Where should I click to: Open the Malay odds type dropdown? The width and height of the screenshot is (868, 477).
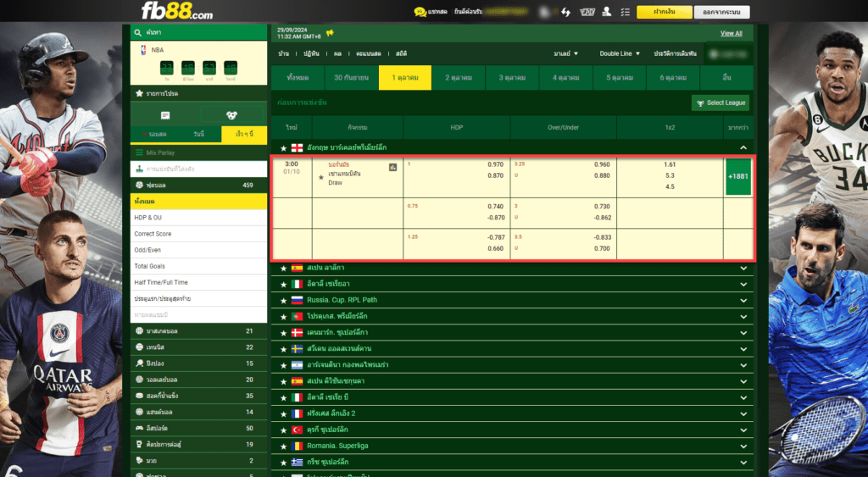565,53
